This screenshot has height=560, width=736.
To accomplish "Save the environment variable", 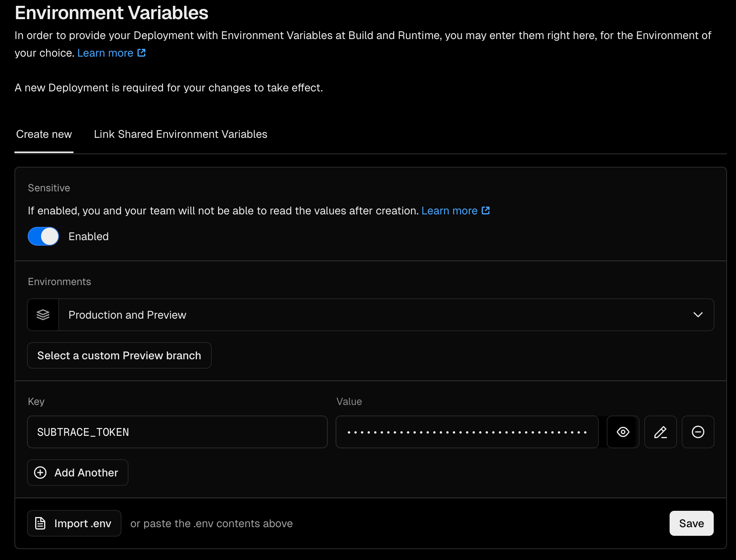I will [x=691, y=523].
